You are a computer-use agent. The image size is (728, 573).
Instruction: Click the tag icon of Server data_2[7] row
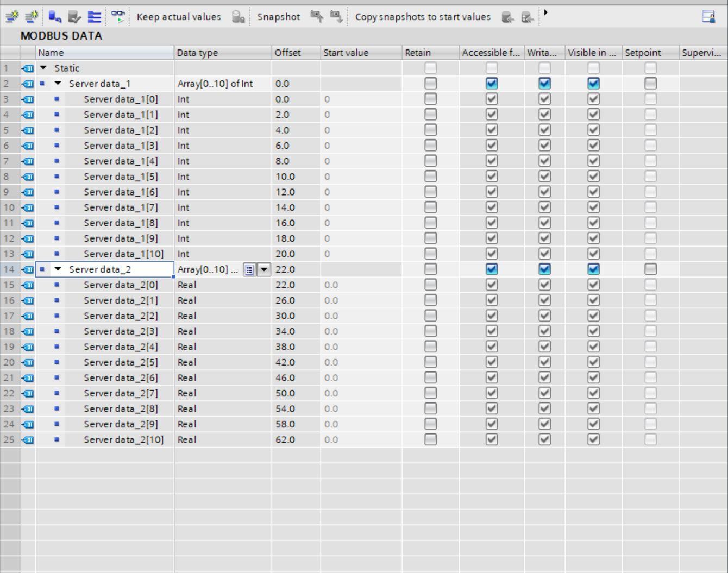tap(27, 393)
